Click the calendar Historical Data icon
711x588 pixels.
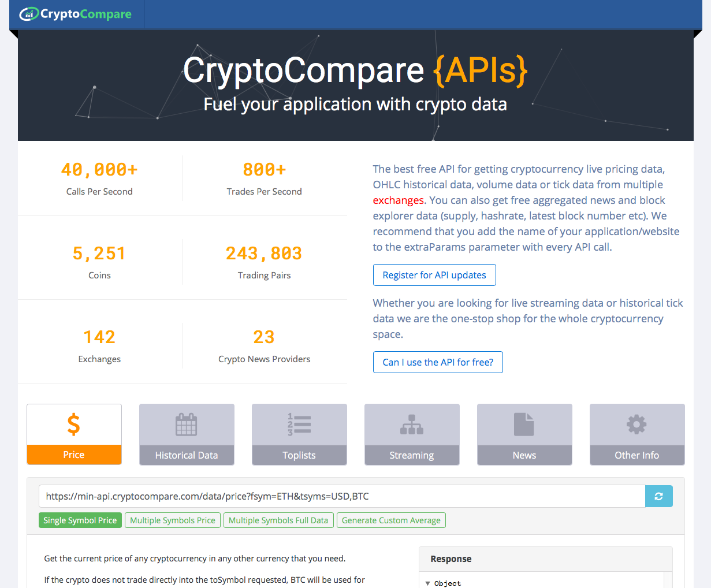[x=187, y=425]
